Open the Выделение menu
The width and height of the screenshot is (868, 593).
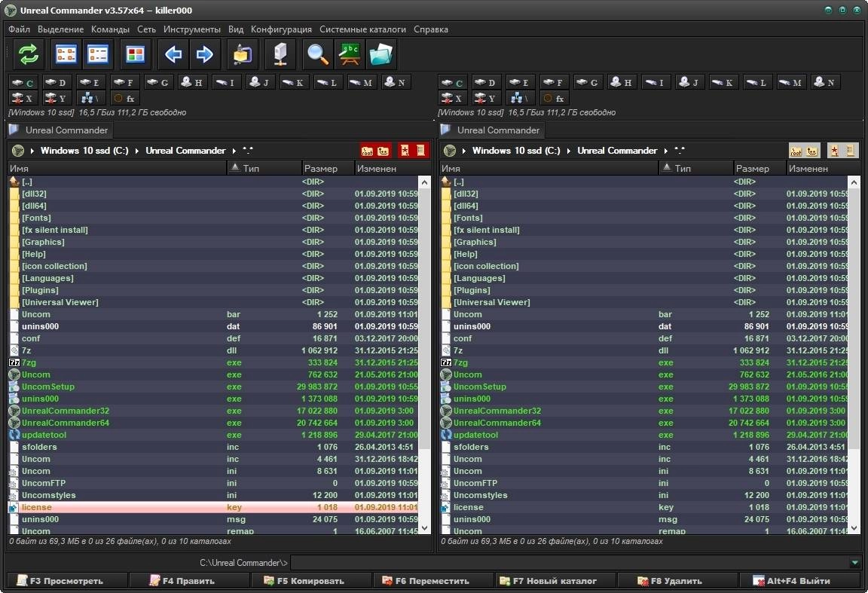click(60, 29)
